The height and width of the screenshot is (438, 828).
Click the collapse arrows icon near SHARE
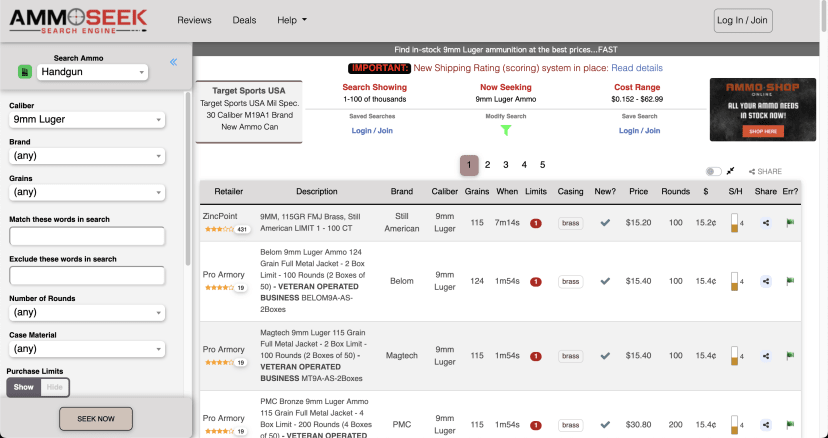click(730, 171)
